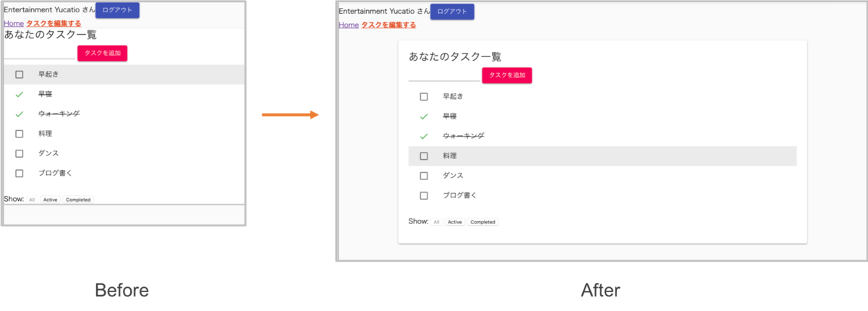The image size is (868, 311).
Task: Click タスクを追加 button in Before screenshot
Action: pyautogui.click(x=102, y=53)
